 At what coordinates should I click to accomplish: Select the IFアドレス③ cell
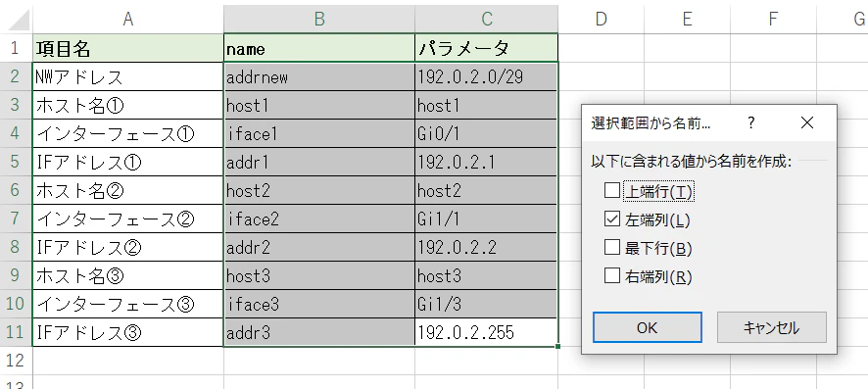(x=128, y=332)
